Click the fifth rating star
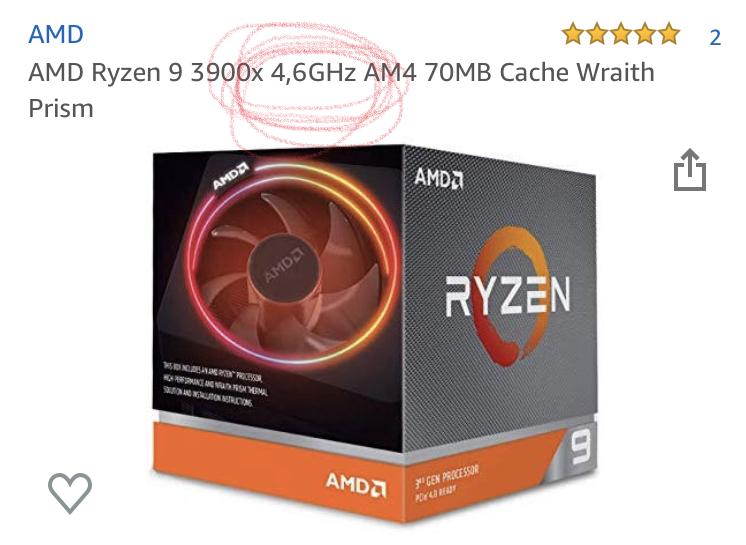The image size is (746, 545). (669, 34)
